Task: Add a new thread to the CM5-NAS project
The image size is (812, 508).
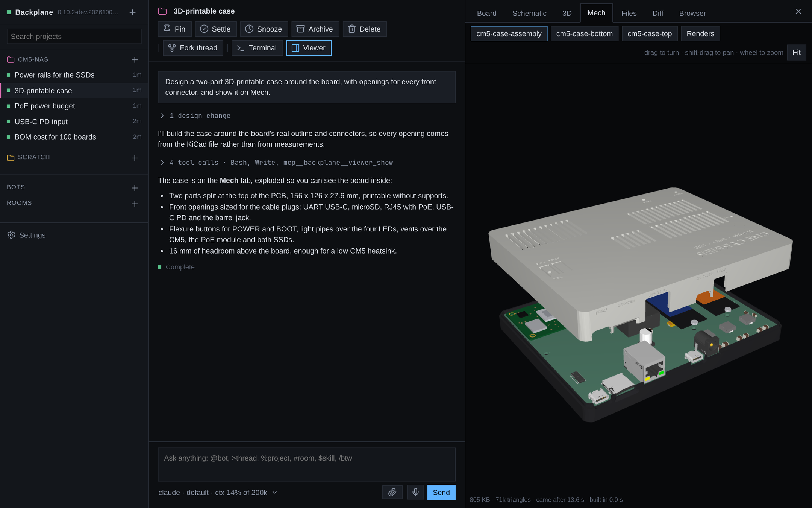Action: (x=135, y=60)
